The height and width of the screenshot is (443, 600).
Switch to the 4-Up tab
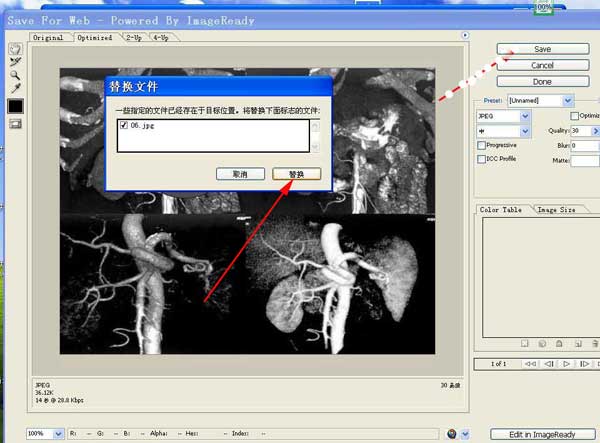pos(161,37)
